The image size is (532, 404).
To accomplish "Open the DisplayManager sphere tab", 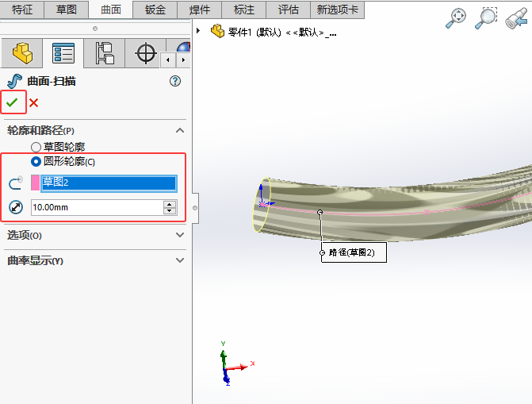I will point(183,47).
